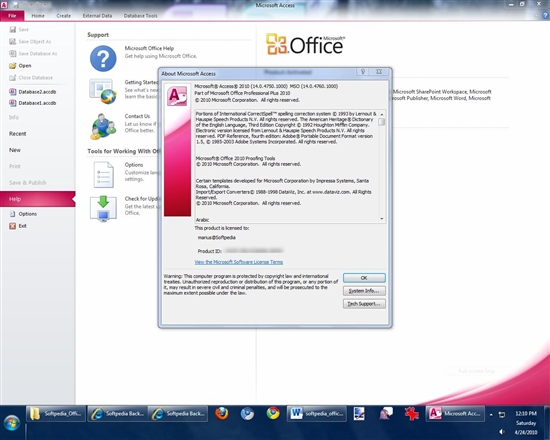Click Save Object As icon
The image size is (550, 440).
point(13,41)
